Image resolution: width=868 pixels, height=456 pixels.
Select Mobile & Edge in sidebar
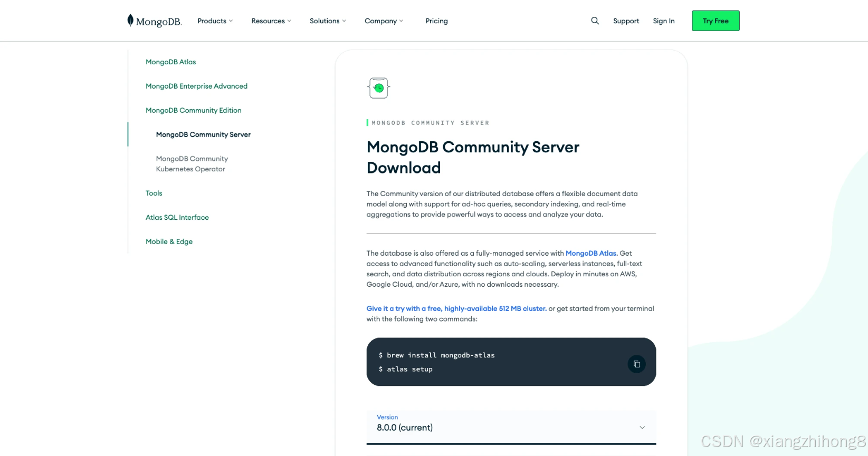click(x=169, y=241)
